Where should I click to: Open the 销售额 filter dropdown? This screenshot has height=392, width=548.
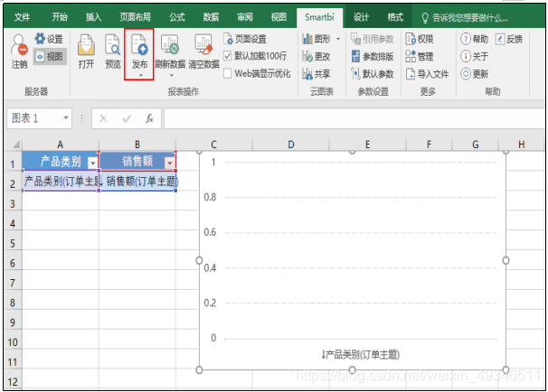pyautogui.click(x=169, y=163)
